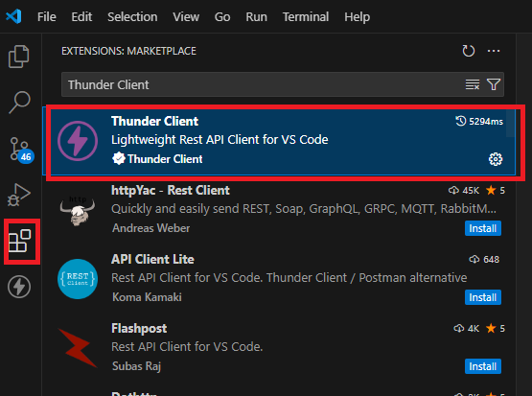
Task: Click publisher name Andreas Weber
Action: tap(151, 228)
